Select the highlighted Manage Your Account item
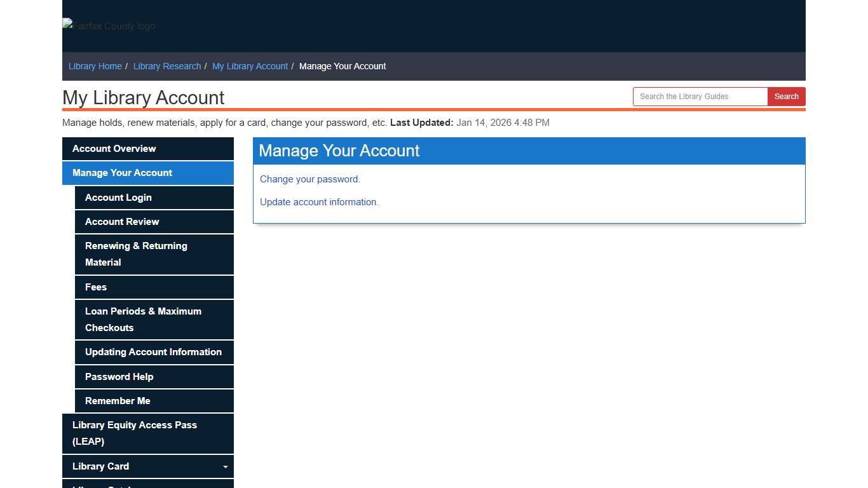The image size is (868, 488). pos(122,173)
